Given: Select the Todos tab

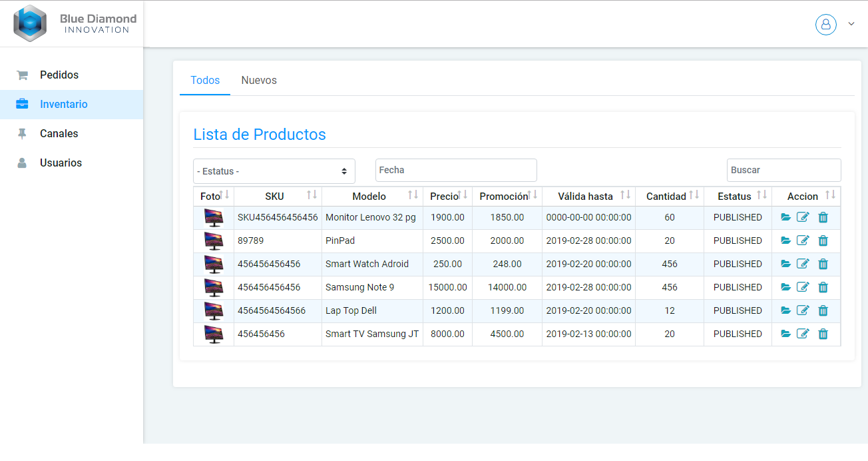Looking at the screenshot, I should coord(205,80).
